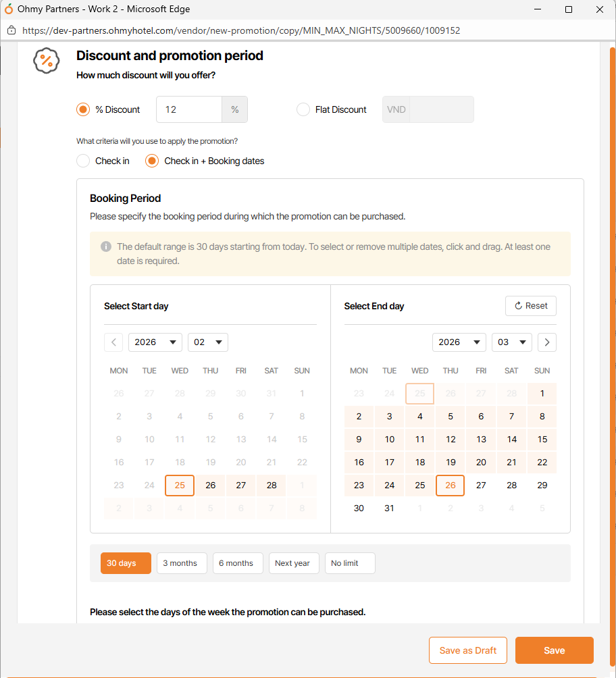Click the Save as Draft button
This screenshot has height=678, width=616.
468,650
